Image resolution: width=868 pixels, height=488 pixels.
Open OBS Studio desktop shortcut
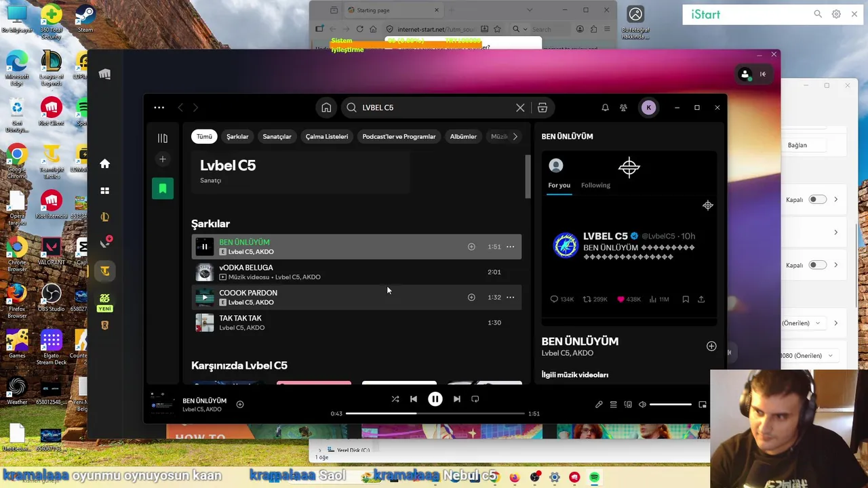pyautogui.click(x=51, y=299)
